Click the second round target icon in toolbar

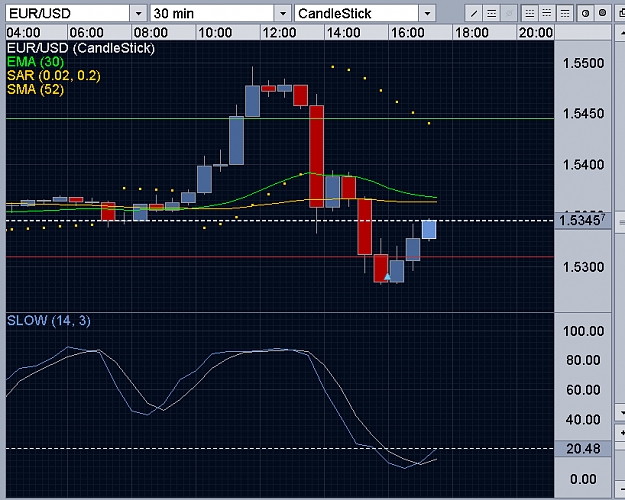603,14
